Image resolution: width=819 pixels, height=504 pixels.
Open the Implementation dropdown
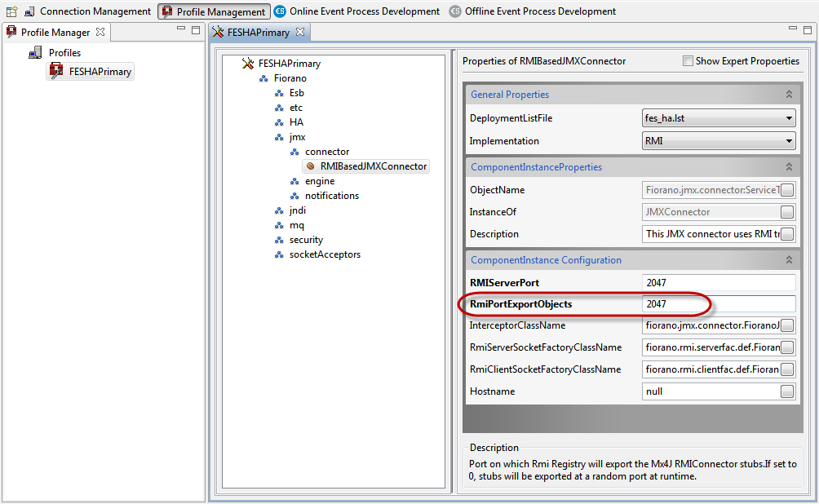point(718,141)
